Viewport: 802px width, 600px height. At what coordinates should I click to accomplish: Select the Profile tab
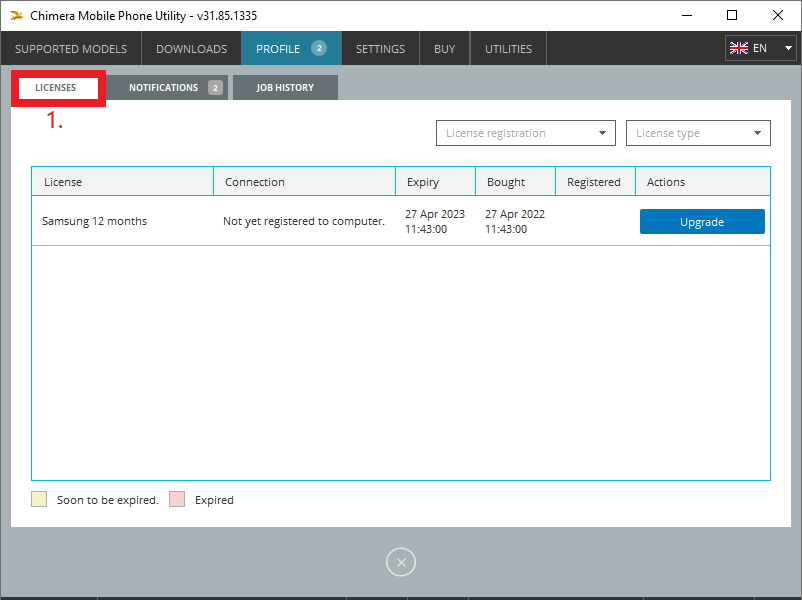coord(291,49)
